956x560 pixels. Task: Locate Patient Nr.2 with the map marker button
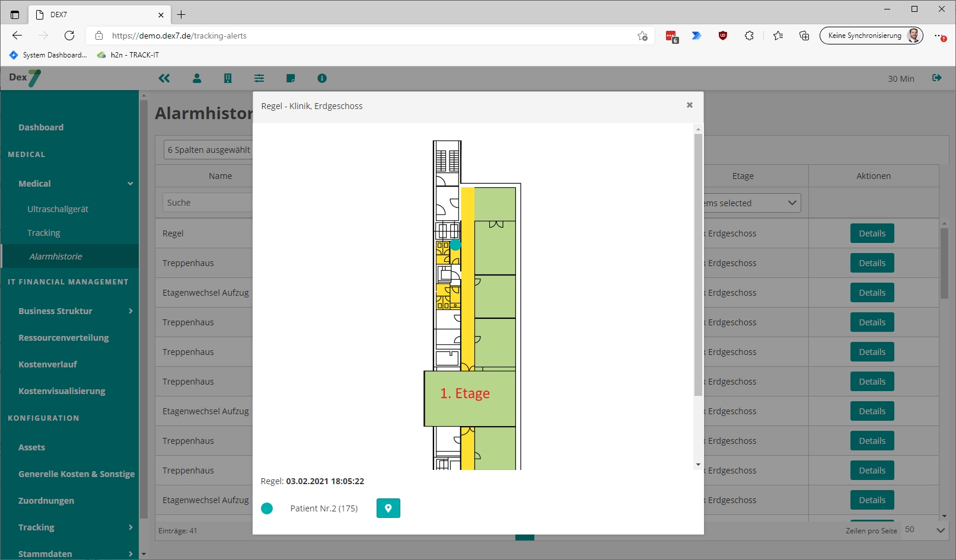click(x=388, y=508)
